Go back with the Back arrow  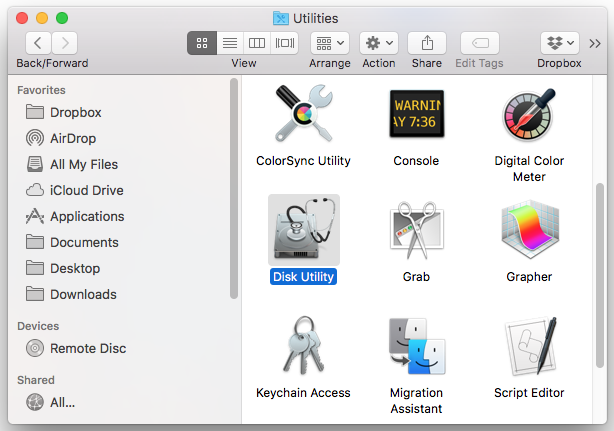[38, 43]
